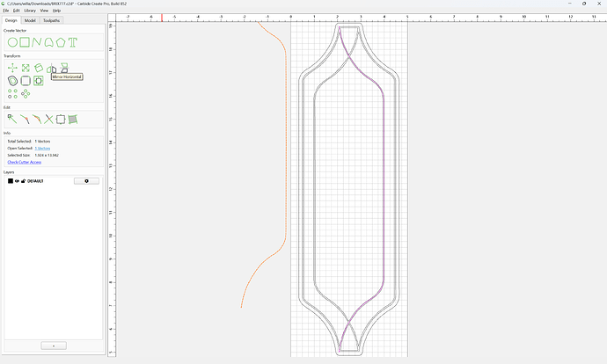The image size is (607, 364).
Task: Click the red marker on the horizontal ruler
Action: click(x=162, y=18)
